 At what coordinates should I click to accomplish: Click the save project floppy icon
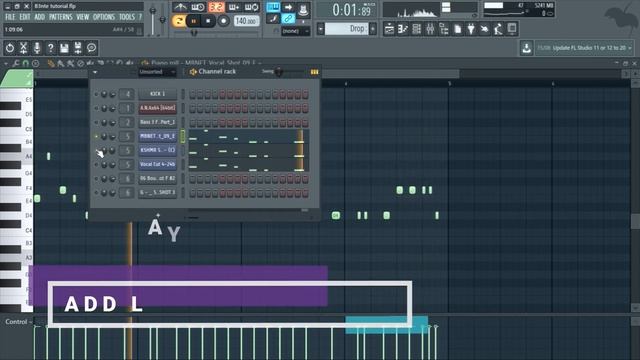pos(64,48)
